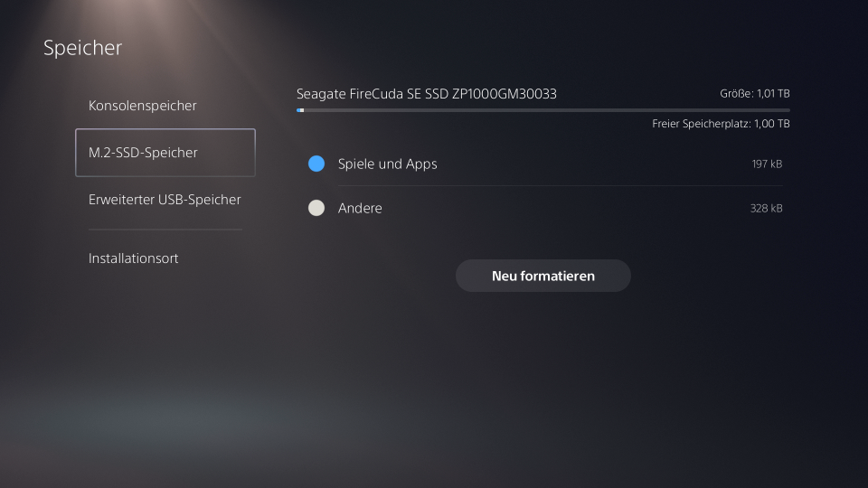Click Freier Speicherplatz: 1,00 TB text
This screenshot has width=868, height=488.
[x=721, y=124]
